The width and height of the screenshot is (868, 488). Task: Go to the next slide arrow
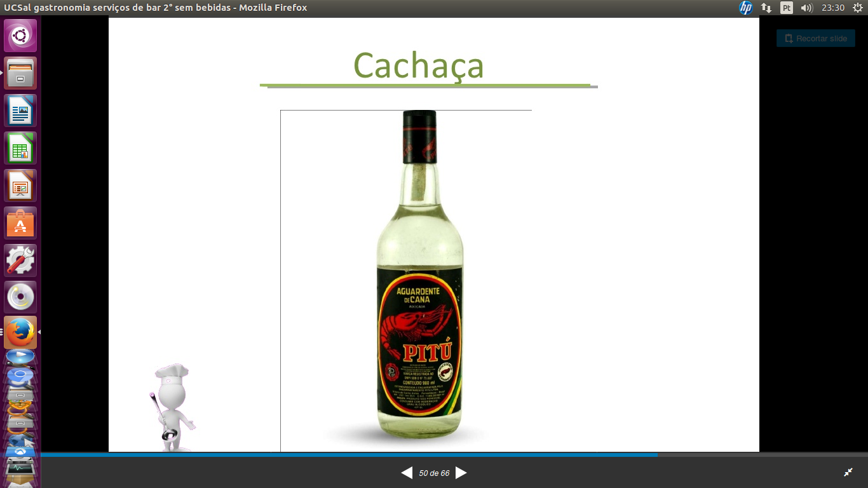tap(461, 473)
